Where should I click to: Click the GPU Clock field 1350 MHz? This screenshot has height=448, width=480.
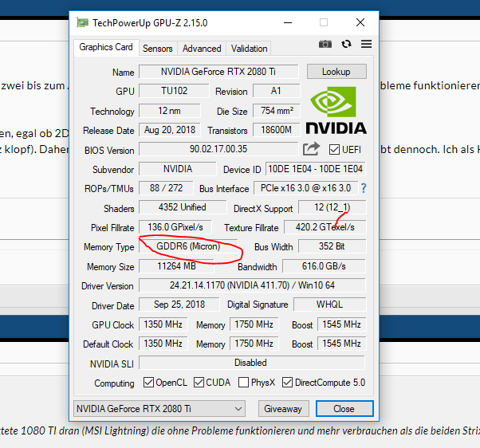[163, 324]
